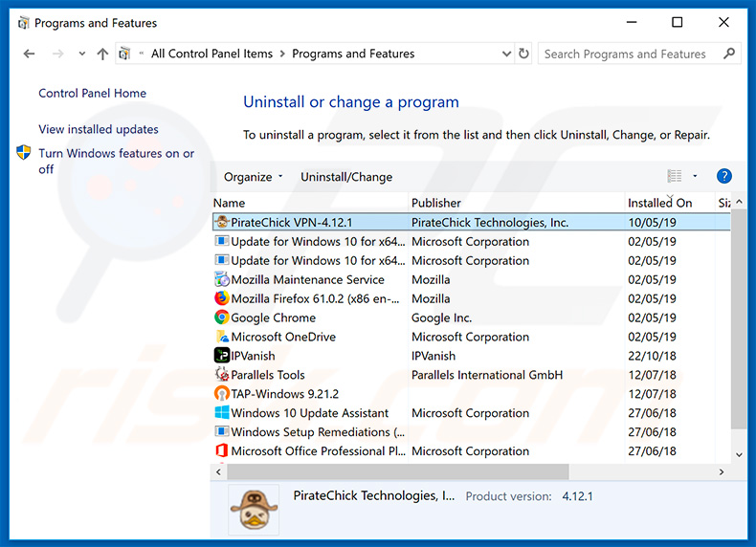Click the change view list icon
Screen dimensions: 756x547
click(x=675, y=176)
